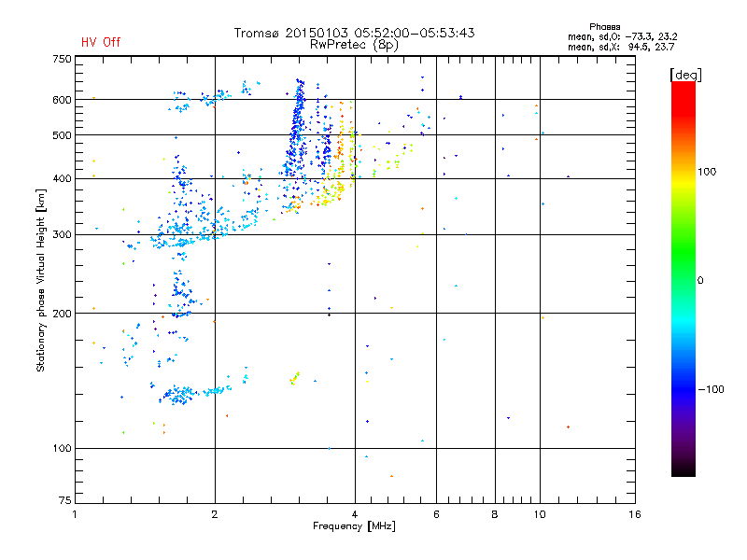The image size is (747, 560).
Task: Click the 'Frequency [MHz]' axis label
Action: coord(354,526)
